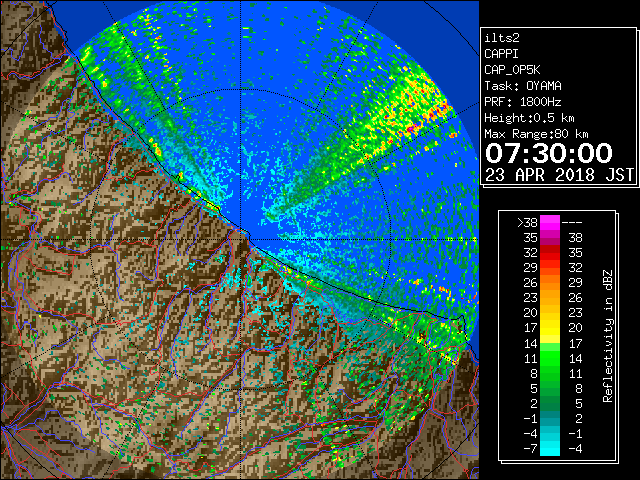Click the radar site at range-ring center

point(240,239)
